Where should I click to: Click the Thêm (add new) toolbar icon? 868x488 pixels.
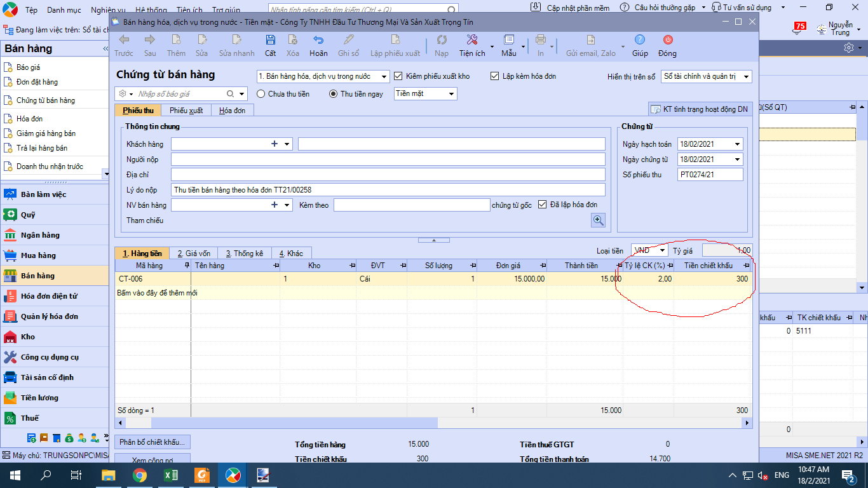[176, 39]
